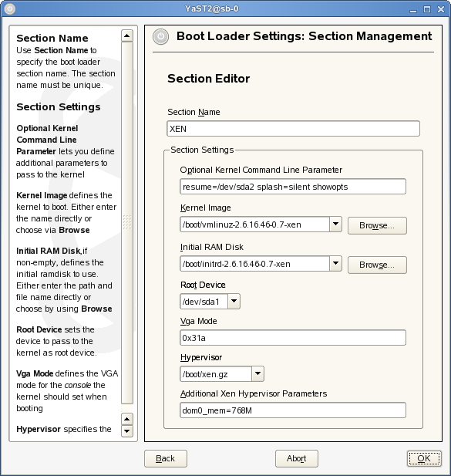451x476 pixels.
Task: Click the YaST power icon beside the title
Action: tap(160, 37)
